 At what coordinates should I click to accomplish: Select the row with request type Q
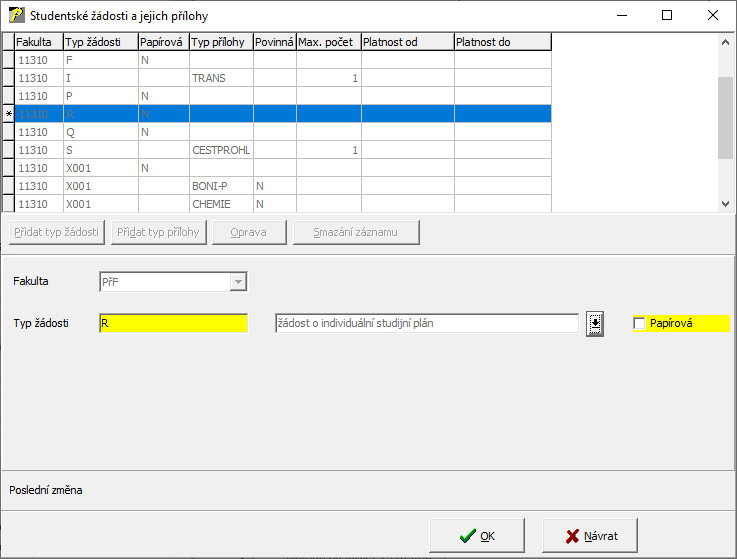(x=100, y=132)
